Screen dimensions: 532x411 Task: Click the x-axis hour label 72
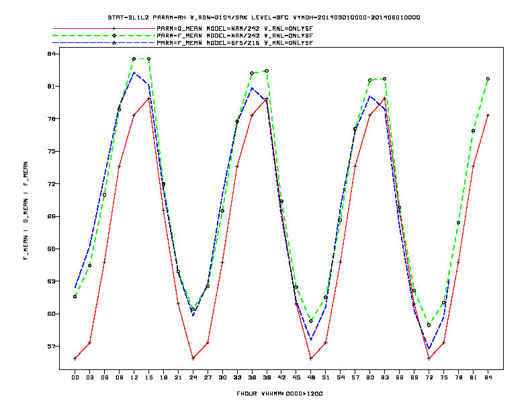(429, 377)
